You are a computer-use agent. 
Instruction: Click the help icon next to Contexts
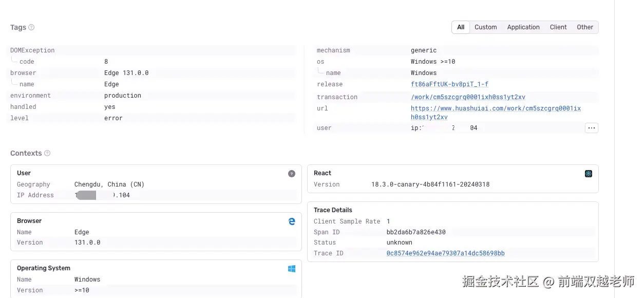click(x=47, y=153)
